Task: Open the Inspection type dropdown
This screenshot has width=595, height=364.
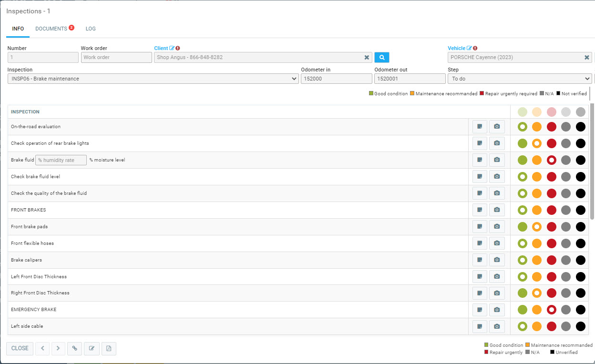Action: click(153, 79)
